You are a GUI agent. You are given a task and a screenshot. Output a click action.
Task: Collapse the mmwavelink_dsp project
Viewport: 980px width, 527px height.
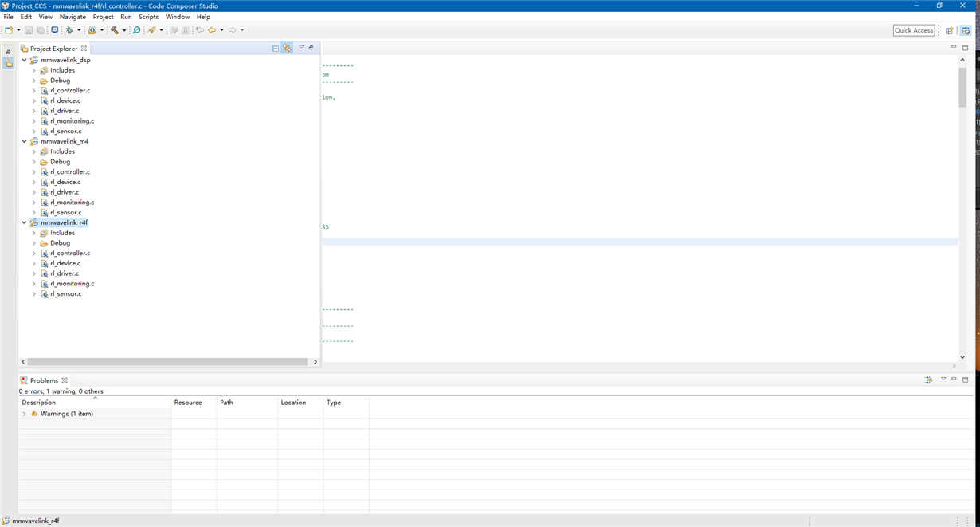coord(25,60)
